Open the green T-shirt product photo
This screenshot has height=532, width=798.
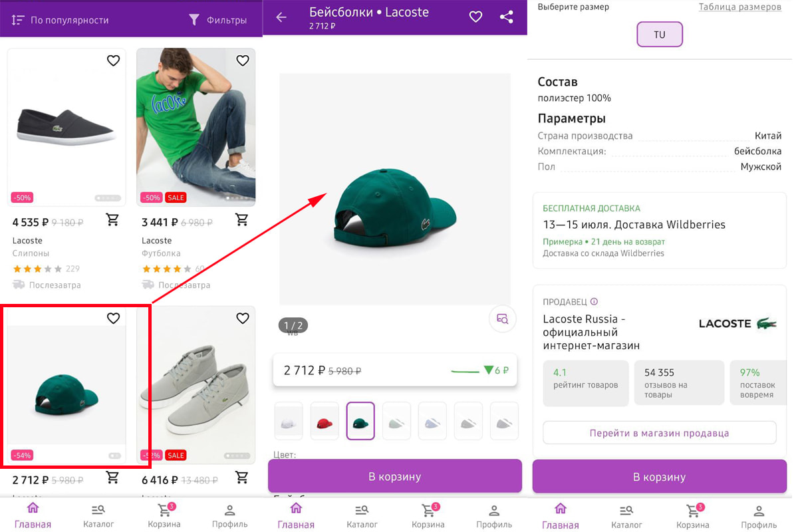pyautogui.click(x=196, y=127)
